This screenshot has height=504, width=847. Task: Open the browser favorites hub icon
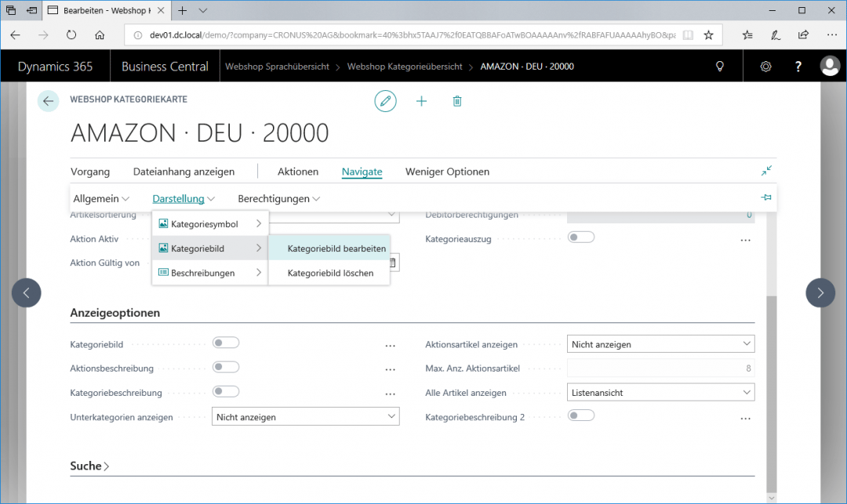747,35
